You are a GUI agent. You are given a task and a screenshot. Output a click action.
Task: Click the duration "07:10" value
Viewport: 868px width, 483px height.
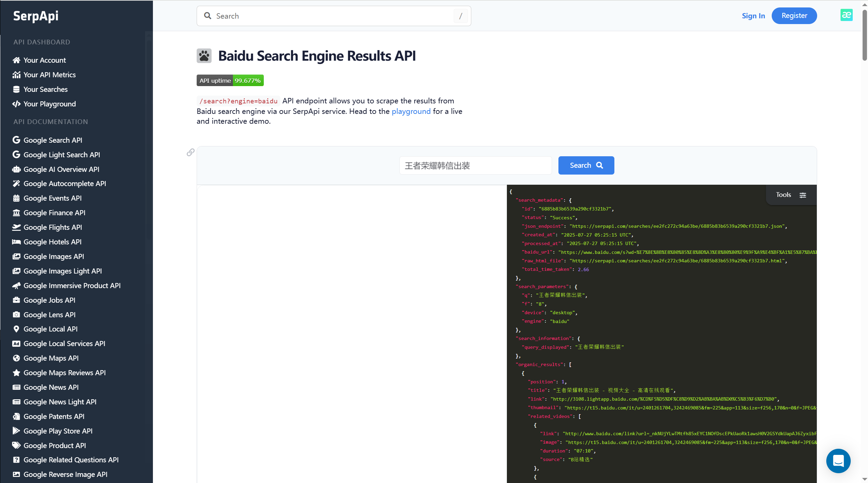583,451
